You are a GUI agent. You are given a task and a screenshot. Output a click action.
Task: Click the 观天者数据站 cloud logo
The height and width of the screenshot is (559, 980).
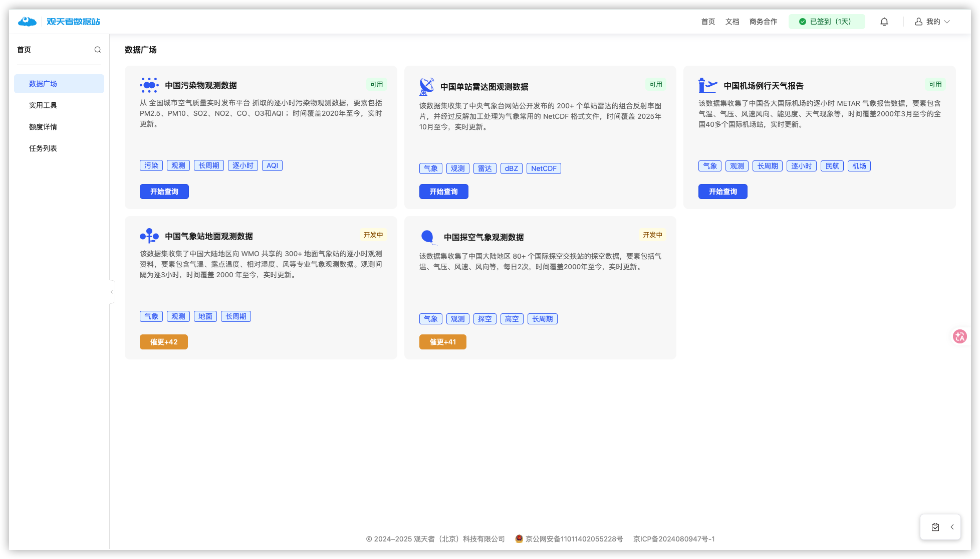pyautogui.click(x=27, y=21)
